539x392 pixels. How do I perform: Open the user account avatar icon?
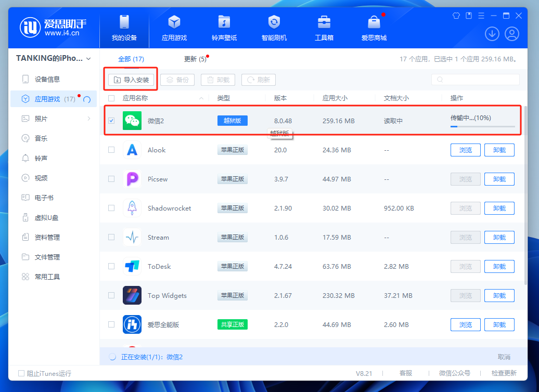(x=512, y=34)
